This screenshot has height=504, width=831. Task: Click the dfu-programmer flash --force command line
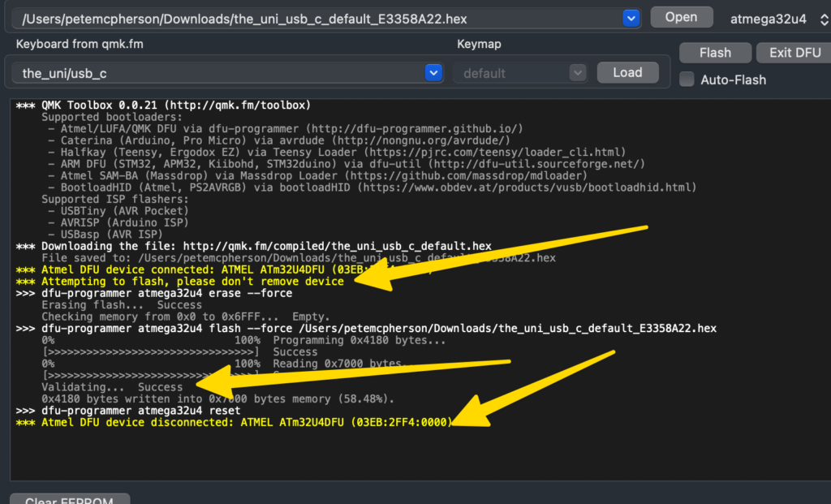click(x=366, y=328)
